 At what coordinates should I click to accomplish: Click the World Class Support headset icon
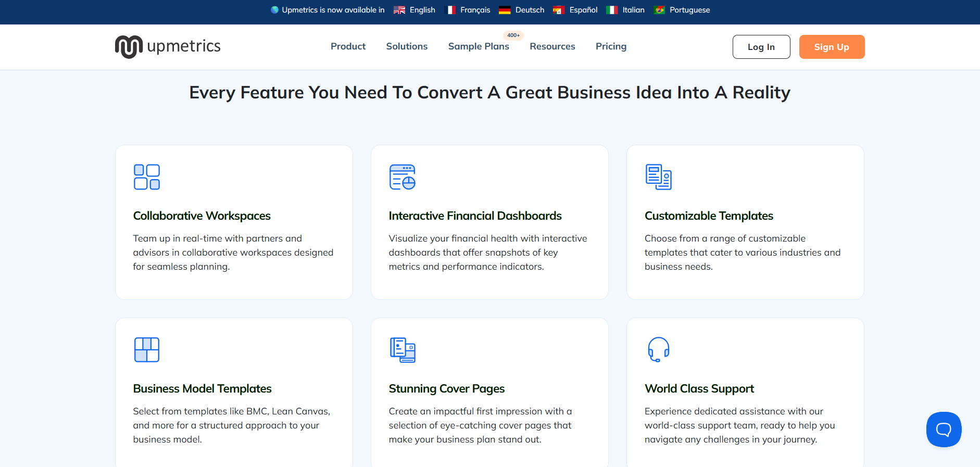659,349
